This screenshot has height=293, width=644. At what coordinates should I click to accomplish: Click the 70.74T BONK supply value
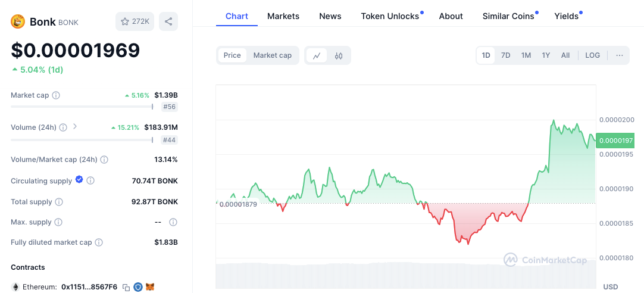[x=155, y=181]
